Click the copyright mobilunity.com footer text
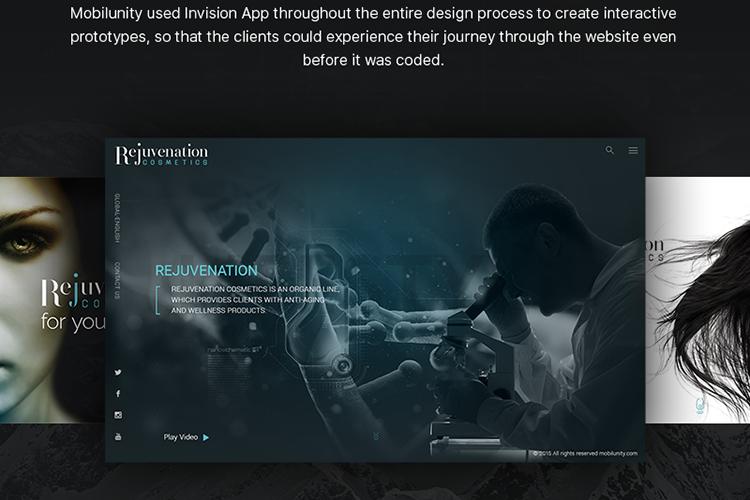 tap(585, 453)
